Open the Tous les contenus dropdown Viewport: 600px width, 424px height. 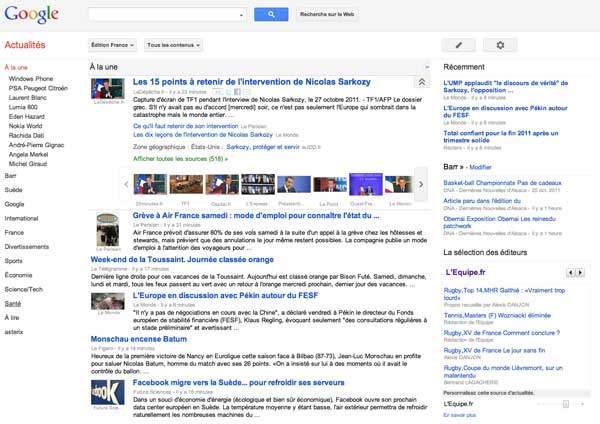pyautogui.click(x=173, y=45)
